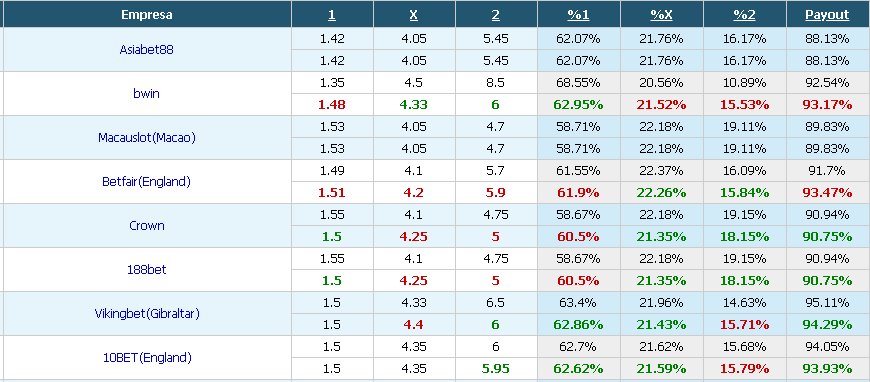Sort by the %2 column header
This screenshot has height=382, width=870.
pyautogui.click(x=744, y=15)
